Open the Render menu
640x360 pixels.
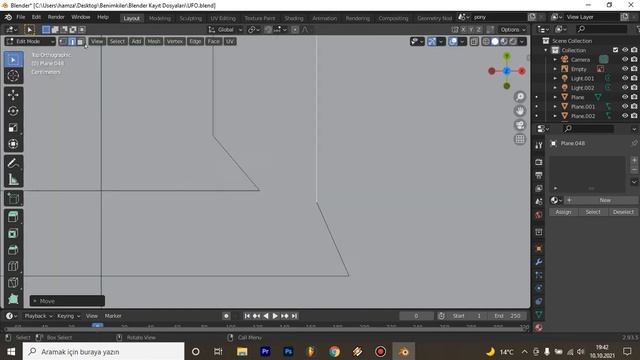[x=56, y=17]
